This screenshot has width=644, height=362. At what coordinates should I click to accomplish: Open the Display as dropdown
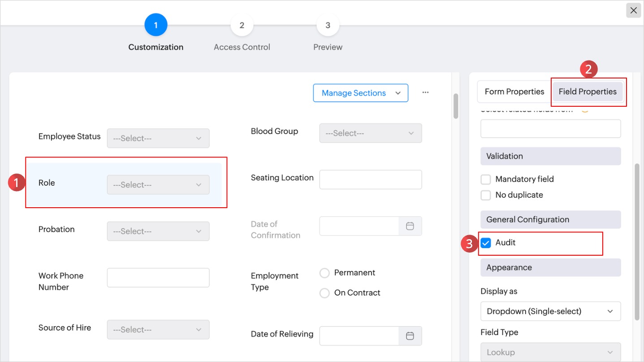coord(550,311)
